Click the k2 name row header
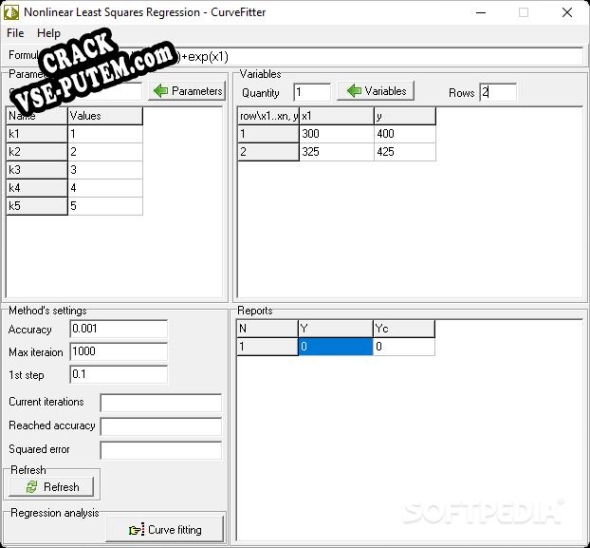Screen dimensions: 590x548 (x=37, y=152)
